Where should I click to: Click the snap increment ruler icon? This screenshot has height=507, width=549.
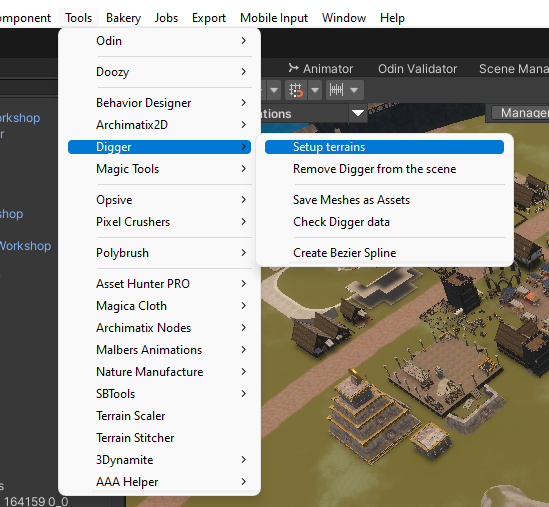tap(336, 90)
